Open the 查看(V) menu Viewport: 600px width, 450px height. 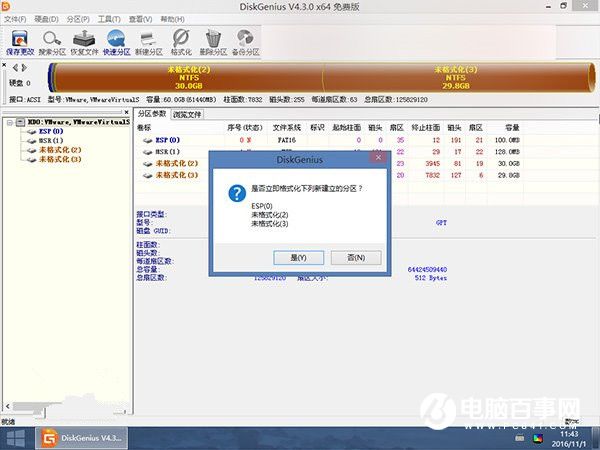pos(140,19)
